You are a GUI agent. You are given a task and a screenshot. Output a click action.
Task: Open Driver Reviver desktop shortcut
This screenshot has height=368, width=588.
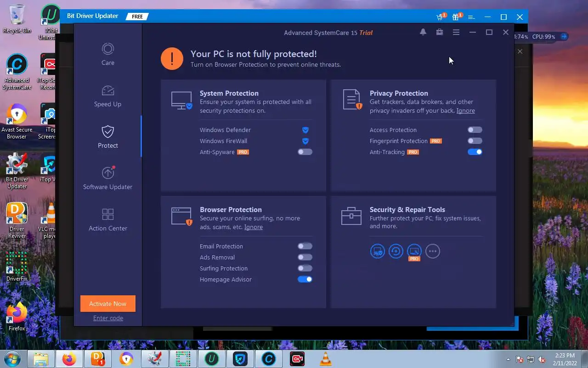click(x=17, y=221)
